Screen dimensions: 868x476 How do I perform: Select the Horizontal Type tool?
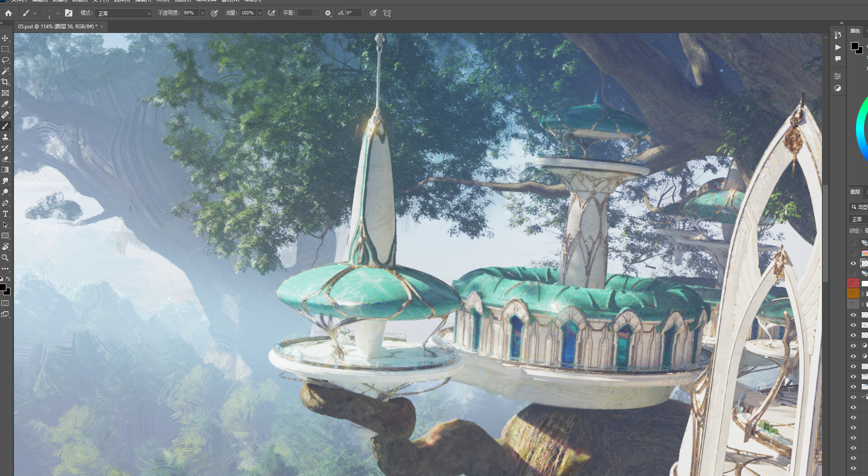tap(5, 214)
